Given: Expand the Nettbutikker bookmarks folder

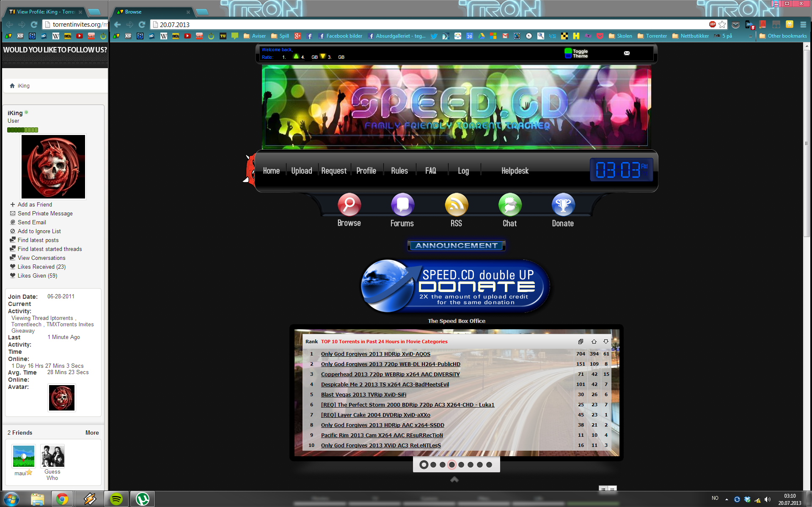Looking at the screenshot, I should (691, 36).
